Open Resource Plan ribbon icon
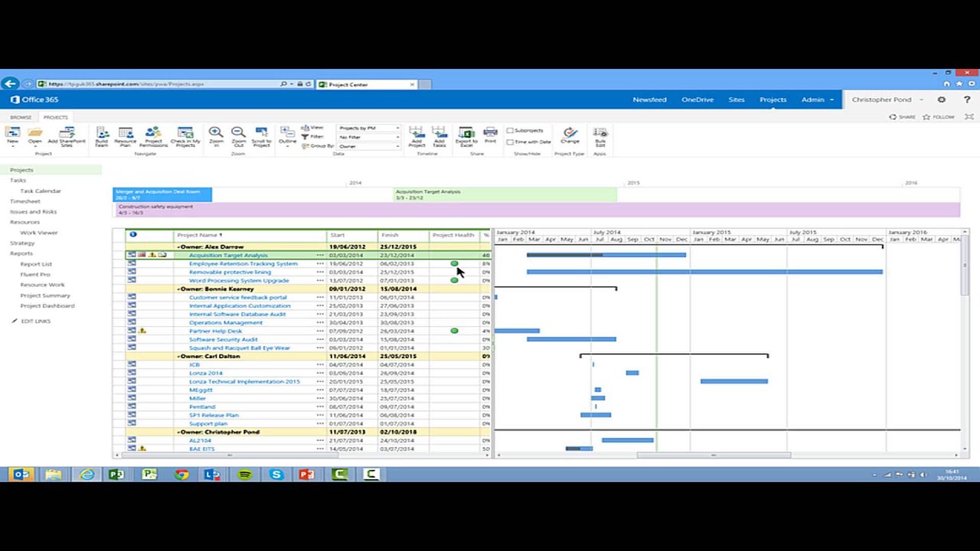980x551 pixels. 126,137
